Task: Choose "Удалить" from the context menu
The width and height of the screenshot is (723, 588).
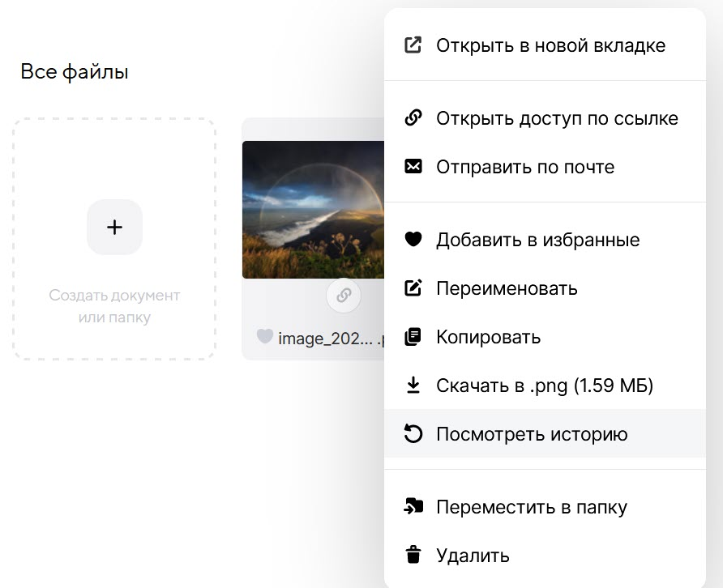Action: click(473, 556)
